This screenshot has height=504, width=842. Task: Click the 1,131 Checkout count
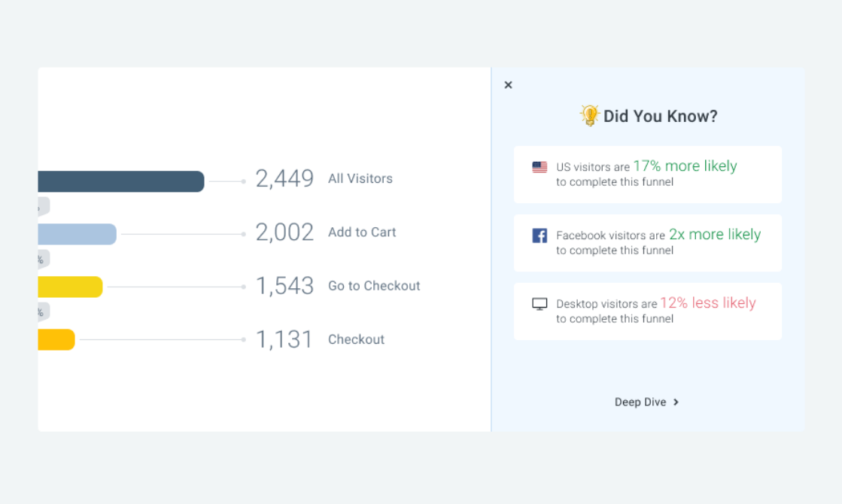[x=284, y=340]
